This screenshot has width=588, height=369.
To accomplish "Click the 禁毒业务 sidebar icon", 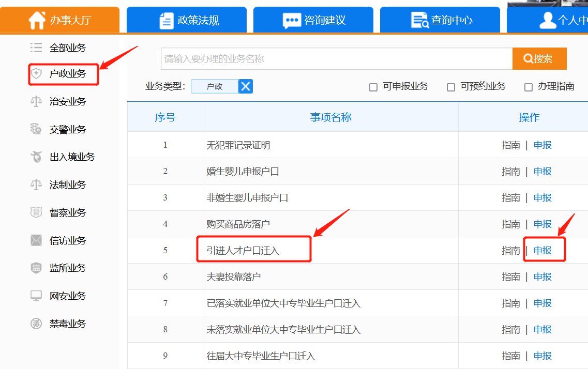I will click(36, 324).
